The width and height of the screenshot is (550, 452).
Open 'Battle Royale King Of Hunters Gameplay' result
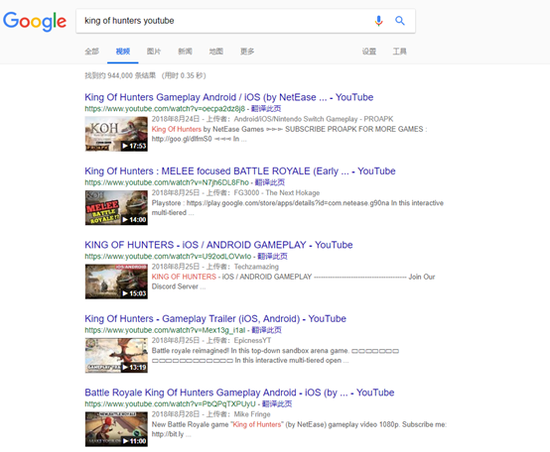point(239,392)
